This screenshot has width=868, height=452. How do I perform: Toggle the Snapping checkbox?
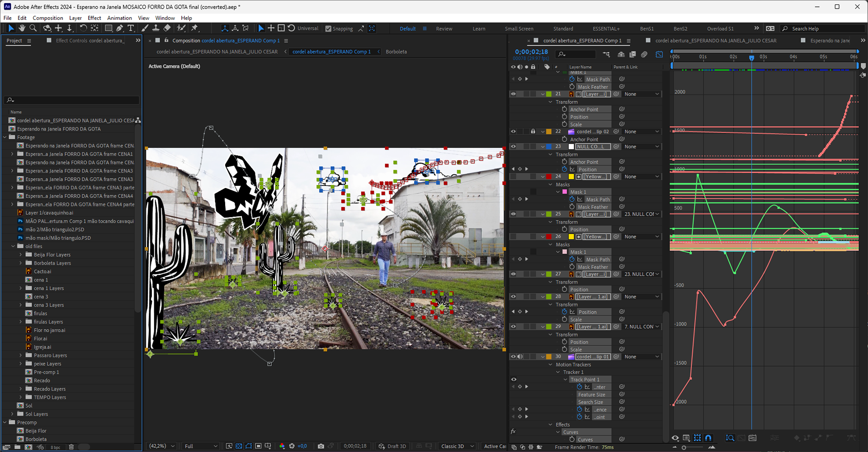point(329,28)
